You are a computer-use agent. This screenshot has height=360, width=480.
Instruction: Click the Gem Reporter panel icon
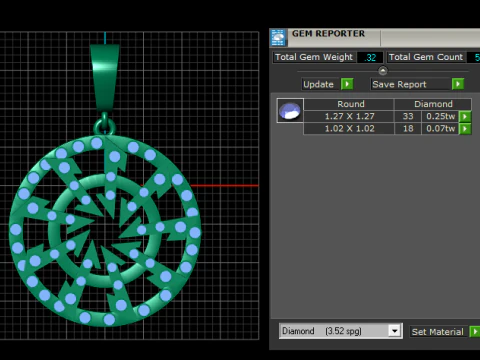(x=278, y=37)
